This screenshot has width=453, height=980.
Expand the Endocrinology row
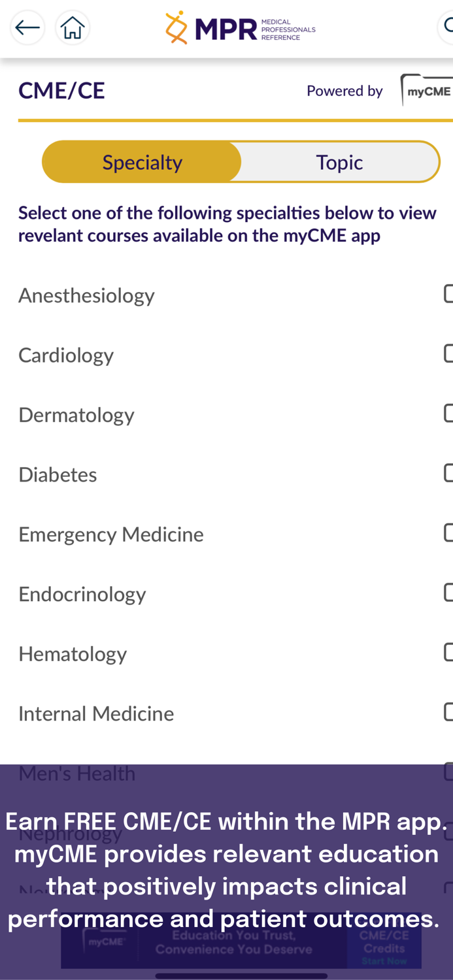pos(82,593)
